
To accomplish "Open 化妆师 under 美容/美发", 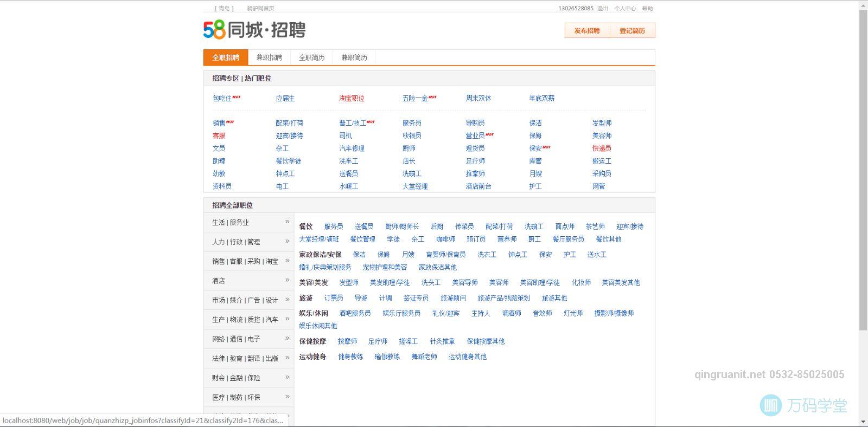I will pos(581,283).
